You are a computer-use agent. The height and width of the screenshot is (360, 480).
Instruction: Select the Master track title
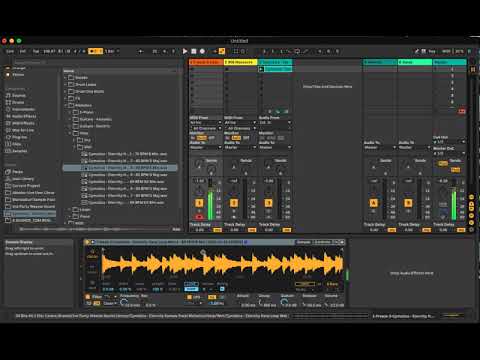[449, 62]
